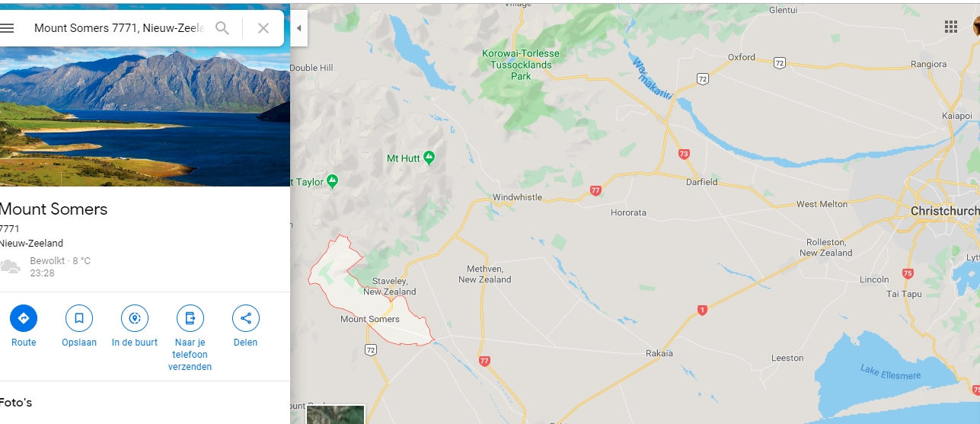Image resolution: width=980 pixels, height=424 pixels.
Task: Click the search magnifier icon
Action: coord(222,28)
